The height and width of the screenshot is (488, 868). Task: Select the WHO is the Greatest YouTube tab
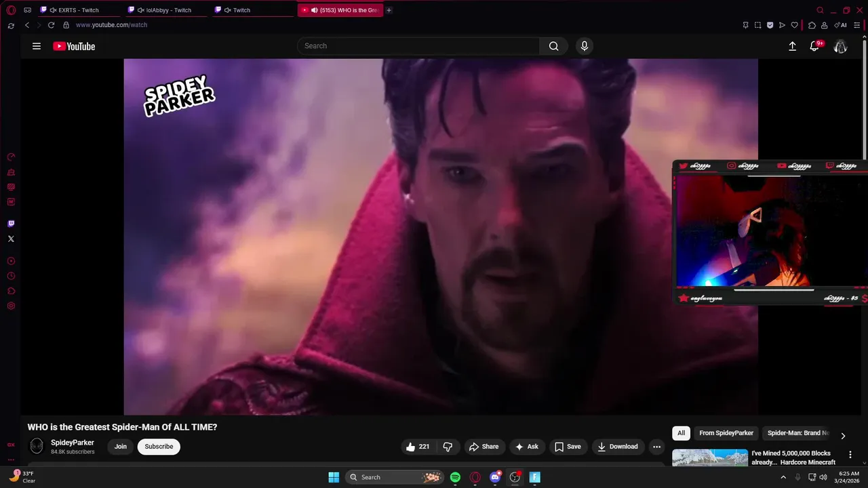point(340,10)
